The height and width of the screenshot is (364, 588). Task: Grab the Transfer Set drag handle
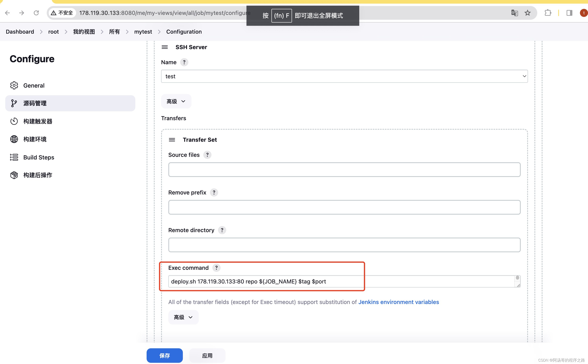coord(172,140)
